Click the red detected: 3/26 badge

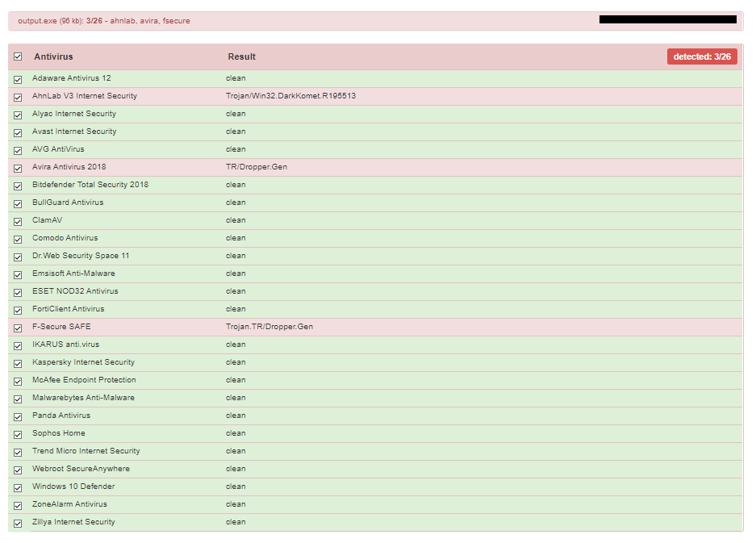pyautogui.click(x=702, y=56)
